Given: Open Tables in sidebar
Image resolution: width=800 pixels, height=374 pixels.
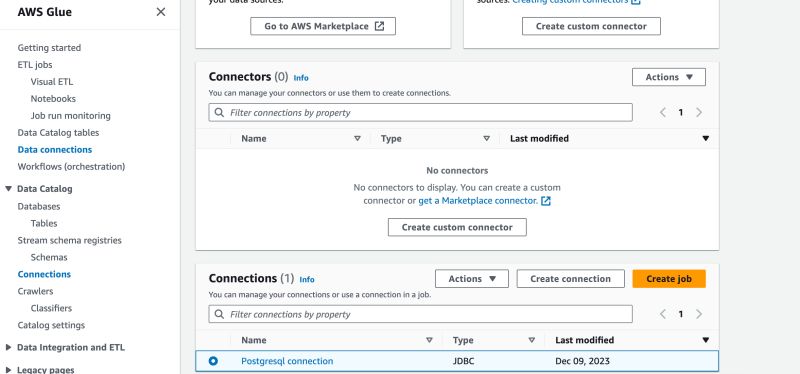Looking at the screenshot, I should coord(44,223).
